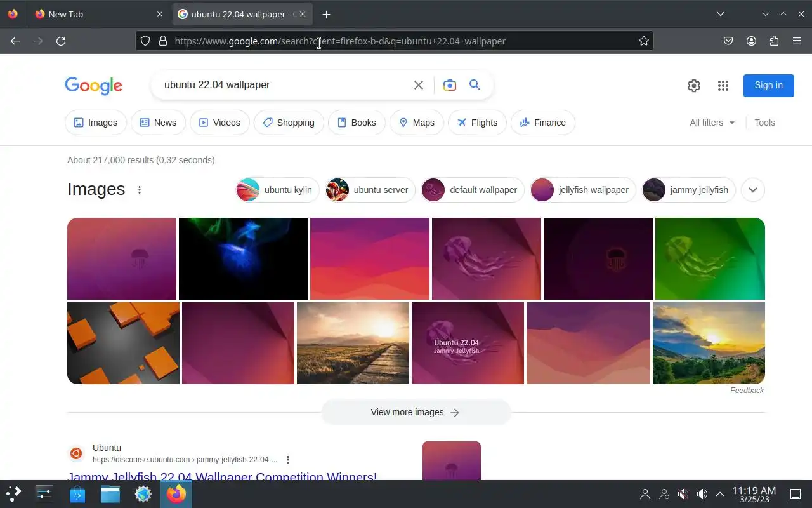
Task: Click the Google search text field
Action: point(285,85)
